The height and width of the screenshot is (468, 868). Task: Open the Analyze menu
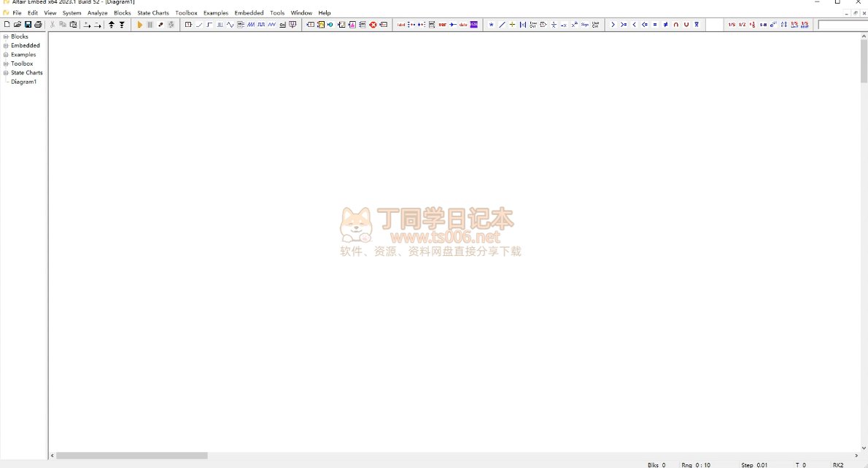click(97, 13)
